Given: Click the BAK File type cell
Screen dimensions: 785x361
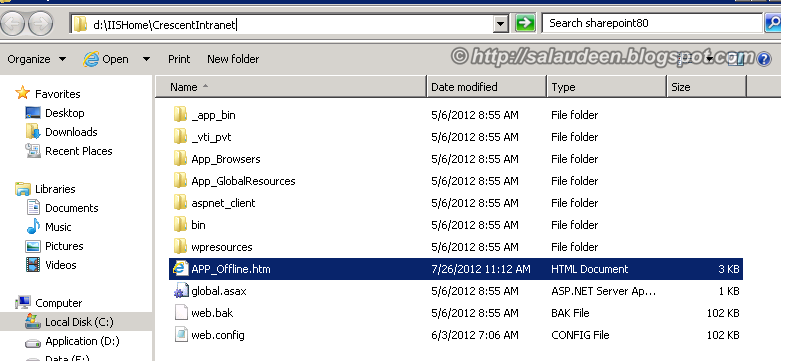Looking at the screenshot, I should click(x=570, y=313).
